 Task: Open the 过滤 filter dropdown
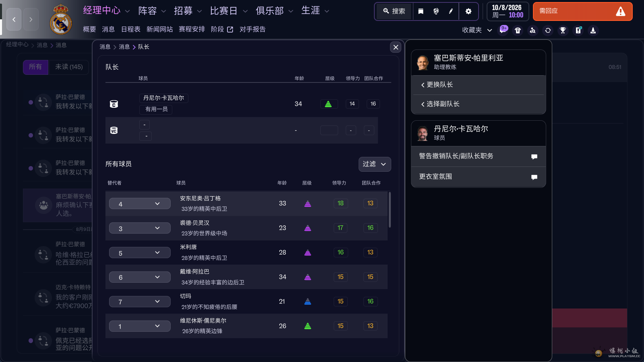coord(374,164)
